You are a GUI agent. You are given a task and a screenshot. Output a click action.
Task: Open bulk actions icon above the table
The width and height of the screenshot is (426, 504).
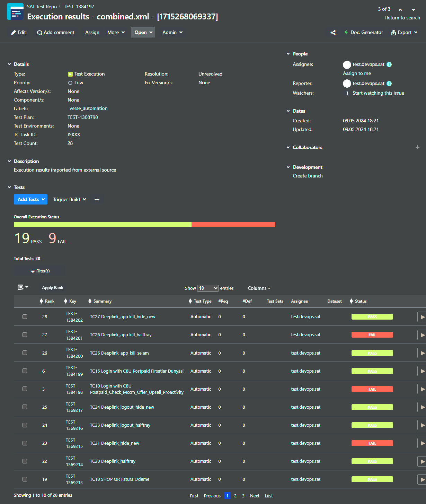[x=23, y=287]
